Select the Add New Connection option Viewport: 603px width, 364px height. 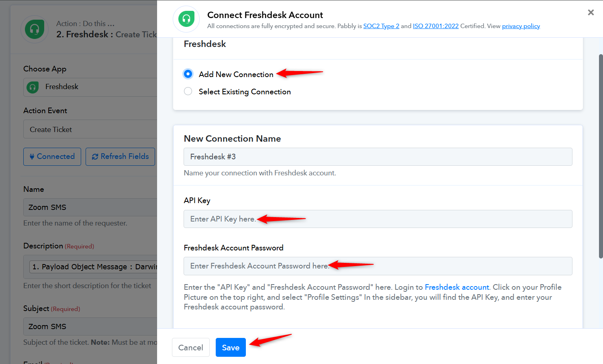click(188, 74)
